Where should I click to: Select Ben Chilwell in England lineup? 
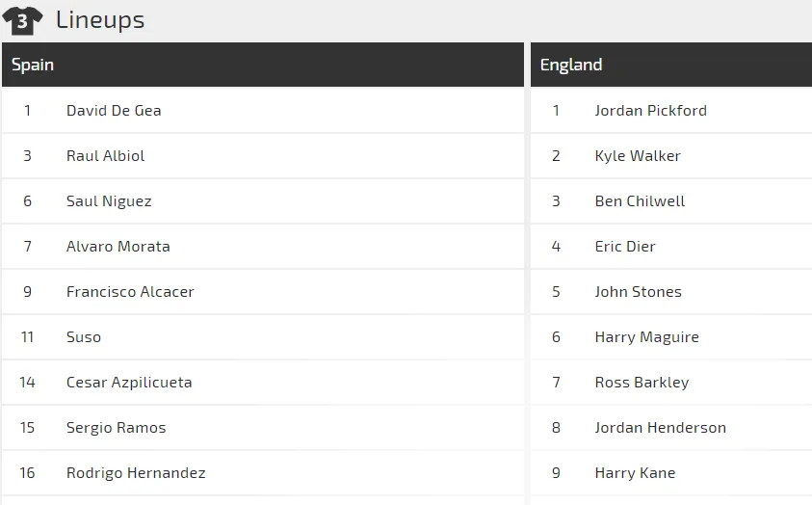pos(640,201)
